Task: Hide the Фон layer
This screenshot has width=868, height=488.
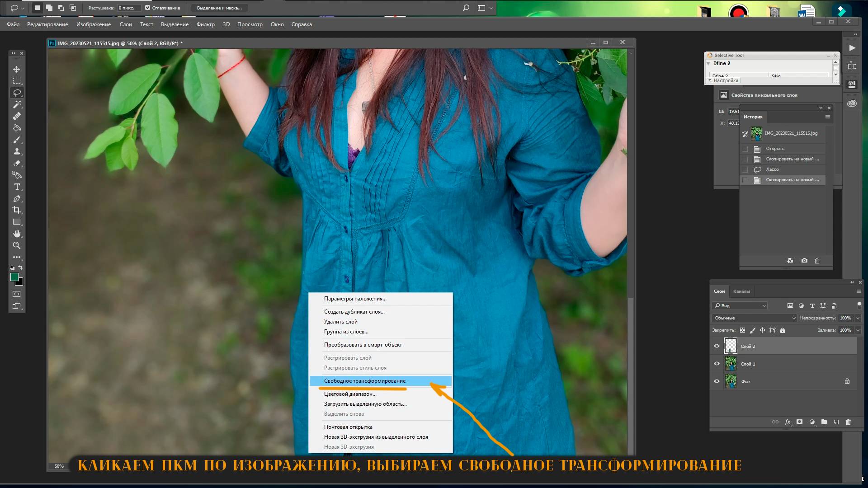Action: pos(717,381)
